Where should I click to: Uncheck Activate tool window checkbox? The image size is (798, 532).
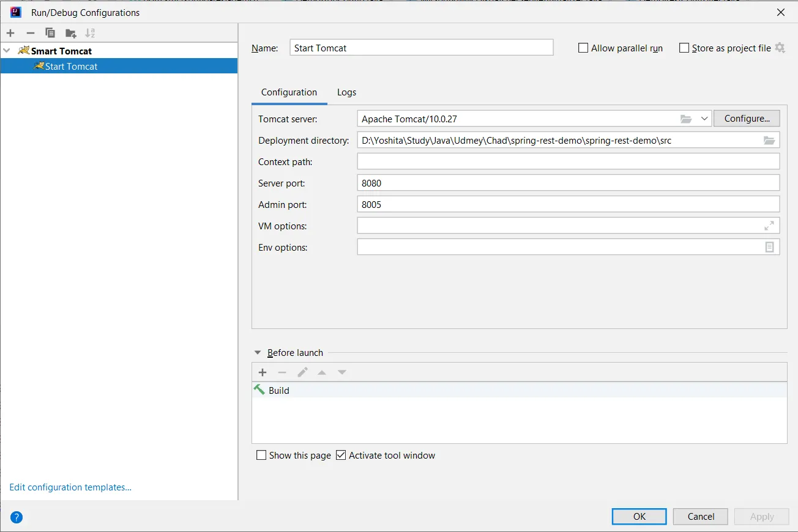pos(341,456)
